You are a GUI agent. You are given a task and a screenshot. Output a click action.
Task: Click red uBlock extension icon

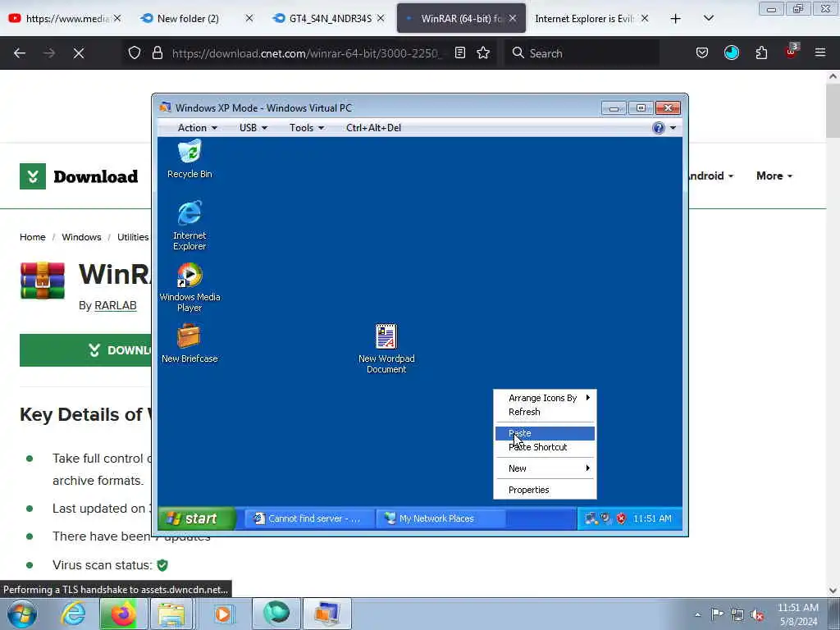coord(792,52)
